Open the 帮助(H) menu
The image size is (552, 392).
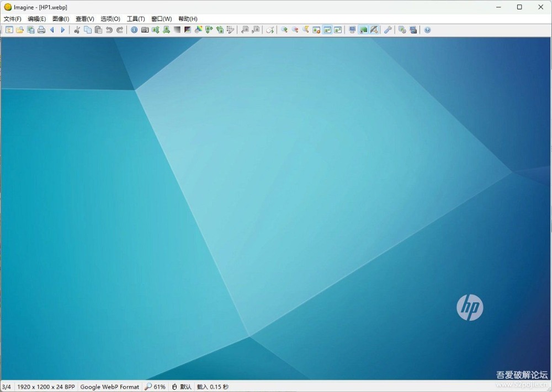[x=188, y=19]
